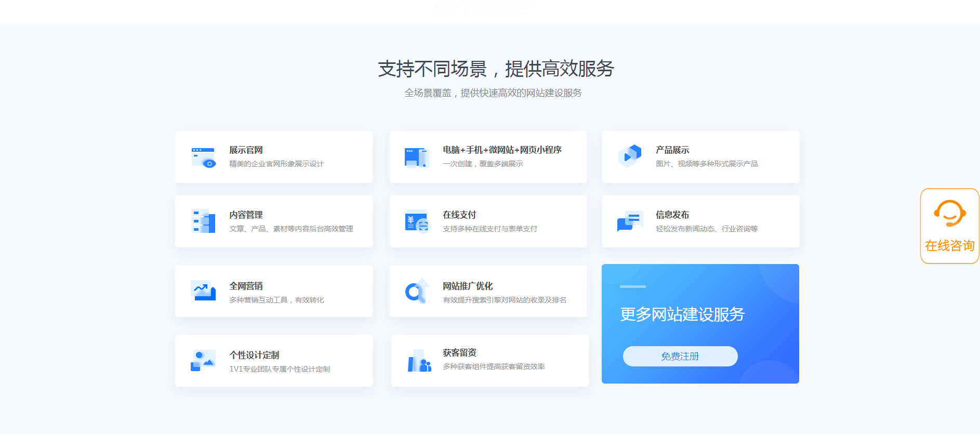The image size is (980, 434).
Task: Click the 获客留资 people icon
Action: [419, 360]
